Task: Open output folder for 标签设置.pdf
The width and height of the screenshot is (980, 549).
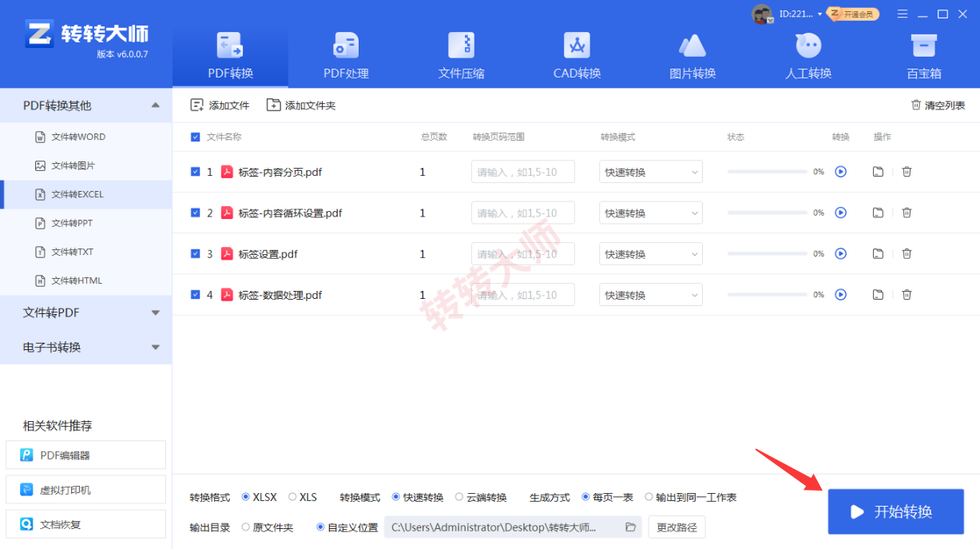Action: pyautogui.click(x=878, y=253)
